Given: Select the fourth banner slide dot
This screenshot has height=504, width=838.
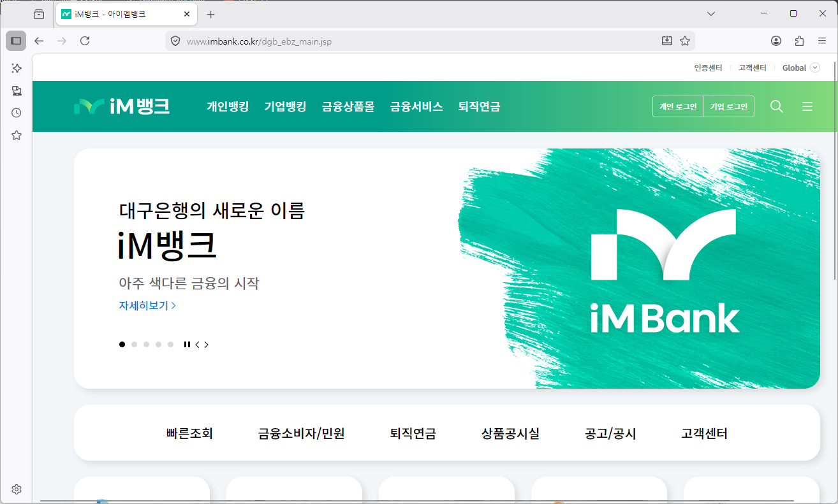Looking at the screenshot, I should tap(158, 344).
